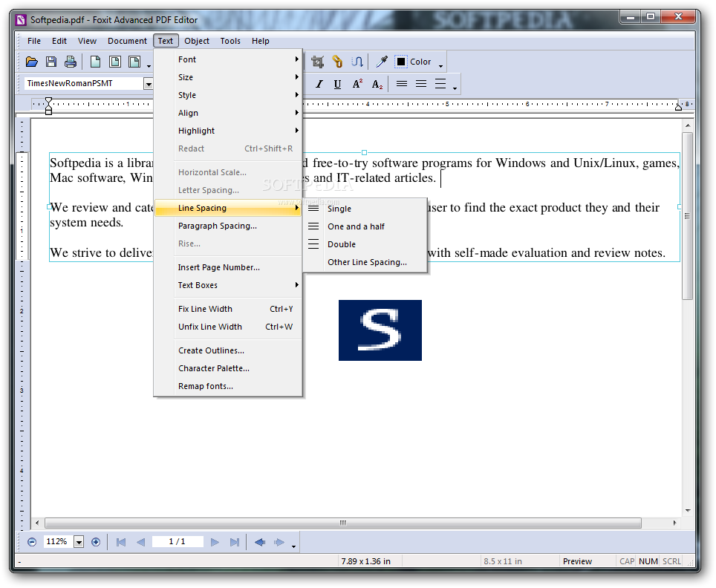Viewport: 716px width, 588px height.
Task: Click the forward navigation arrow
Action: (x=279, y=542)
